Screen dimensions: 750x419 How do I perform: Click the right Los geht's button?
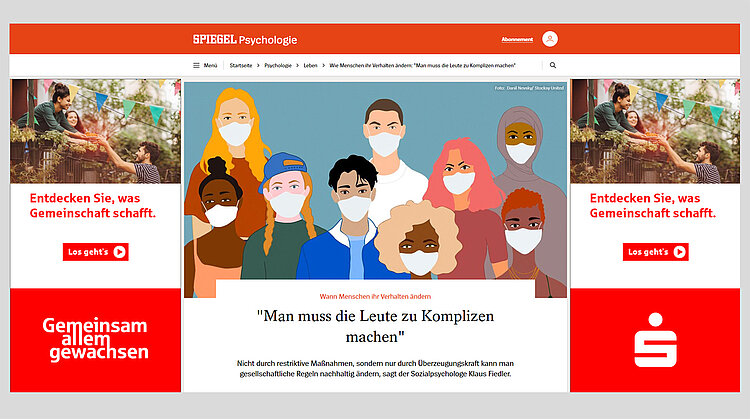[655, 252]
